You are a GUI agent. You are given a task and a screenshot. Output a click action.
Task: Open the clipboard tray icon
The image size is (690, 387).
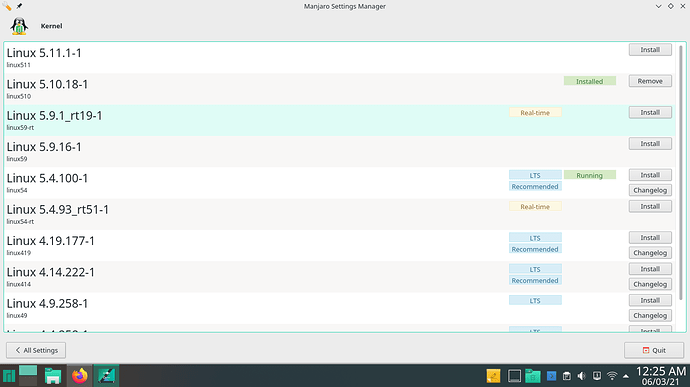point(567,376)
